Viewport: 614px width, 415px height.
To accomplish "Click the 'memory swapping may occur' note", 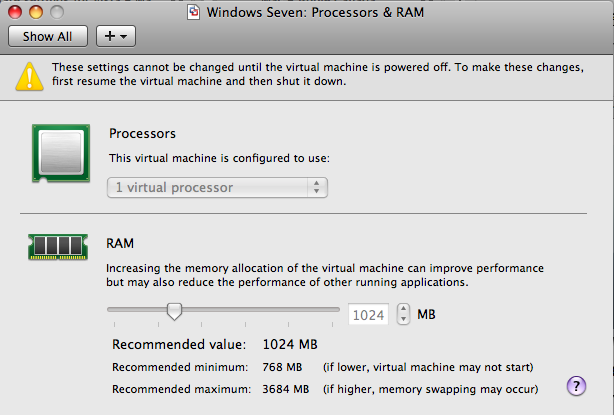I will (x=430, y=389).
